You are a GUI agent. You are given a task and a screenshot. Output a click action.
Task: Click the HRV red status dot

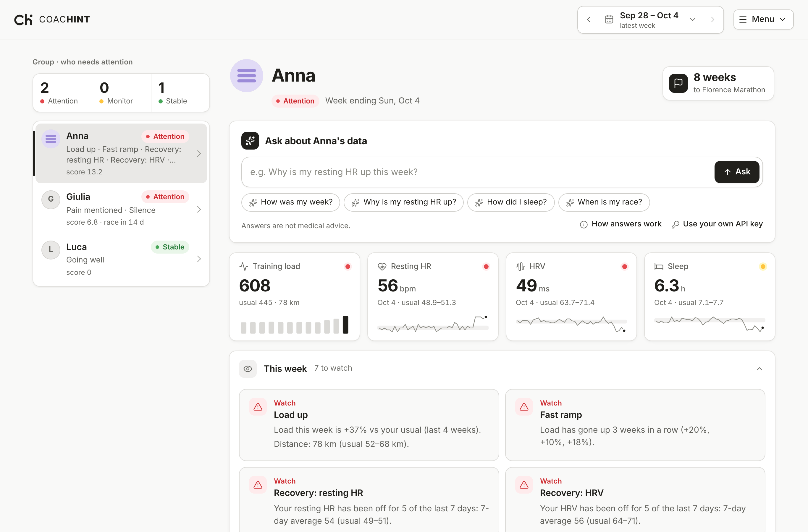click(624, 266)
